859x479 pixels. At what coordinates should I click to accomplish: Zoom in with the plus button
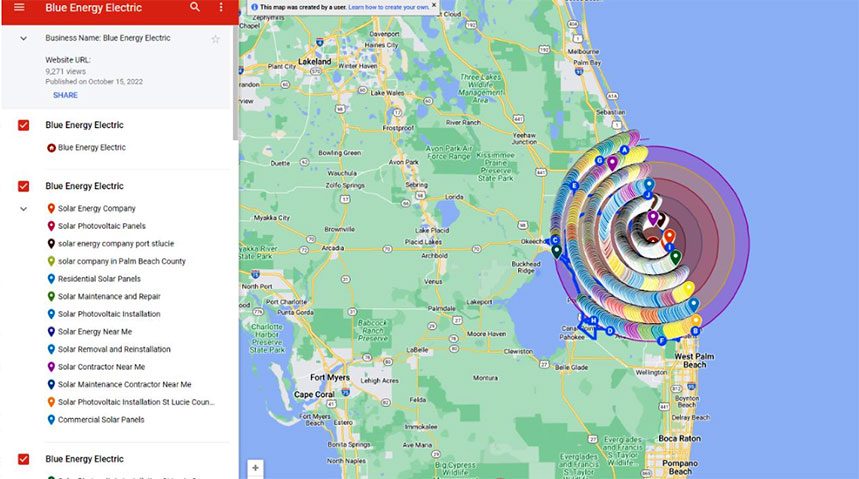point(255,467)
